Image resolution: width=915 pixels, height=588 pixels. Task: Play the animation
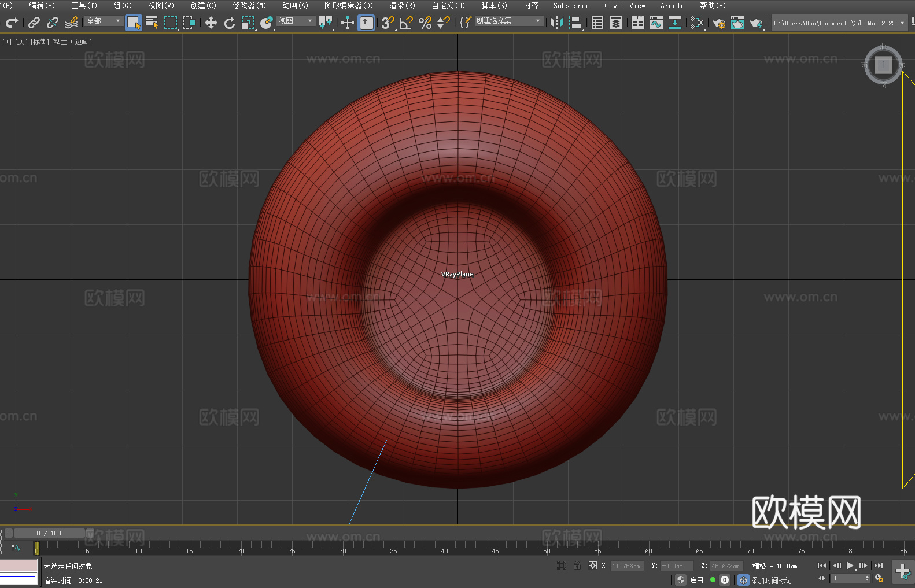coord(850,565)
